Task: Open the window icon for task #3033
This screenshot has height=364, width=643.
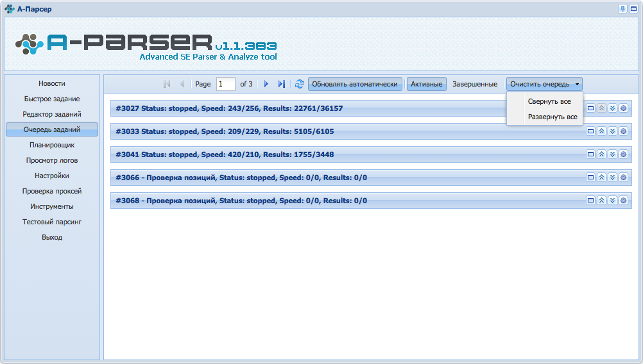Action: point(590,131)
